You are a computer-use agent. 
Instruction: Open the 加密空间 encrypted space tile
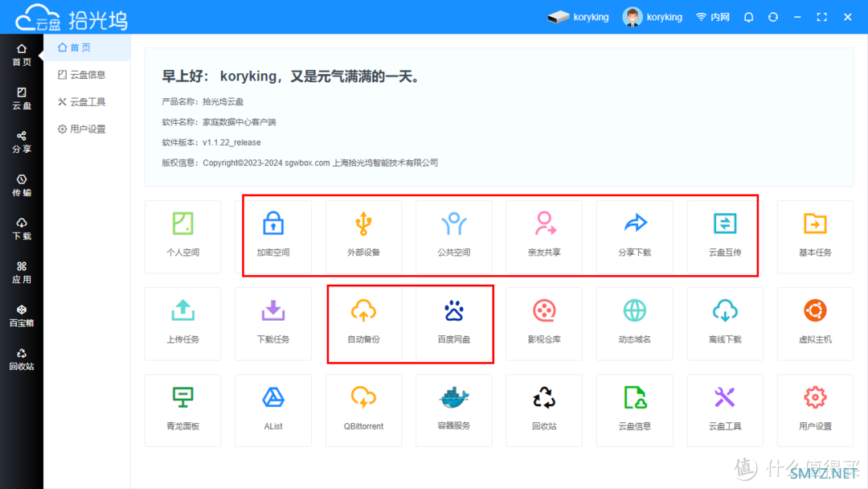click(273, 236)
